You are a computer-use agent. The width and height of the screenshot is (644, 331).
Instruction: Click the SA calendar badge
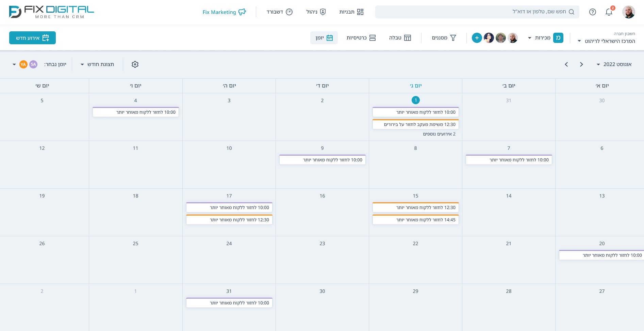pyautogui.click(x=33, y=64)
